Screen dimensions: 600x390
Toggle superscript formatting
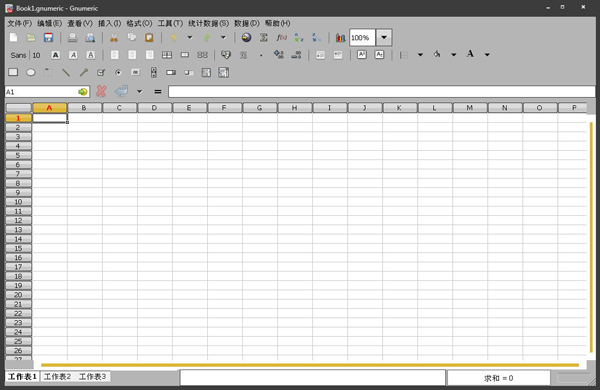[x=362, y=55]
